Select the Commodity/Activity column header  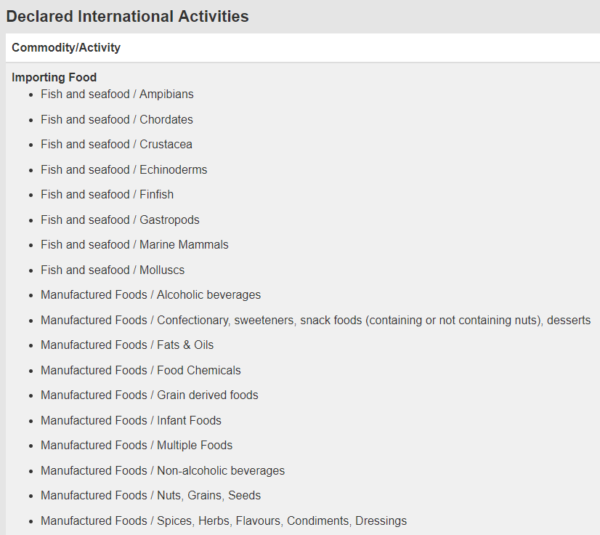coord(66,48)
